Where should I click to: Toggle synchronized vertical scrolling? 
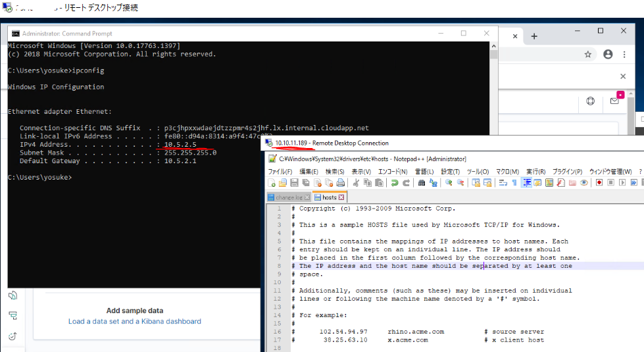[476, 183]
